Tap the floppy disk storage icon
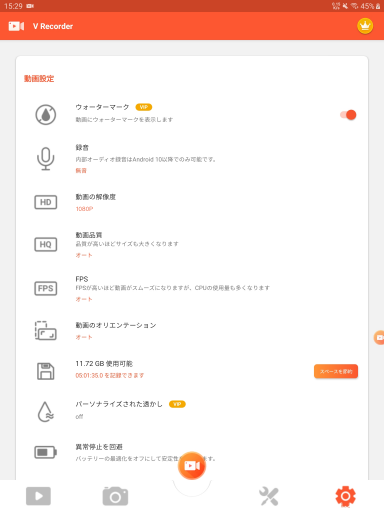Screen dimensions: 384x512 46,371
